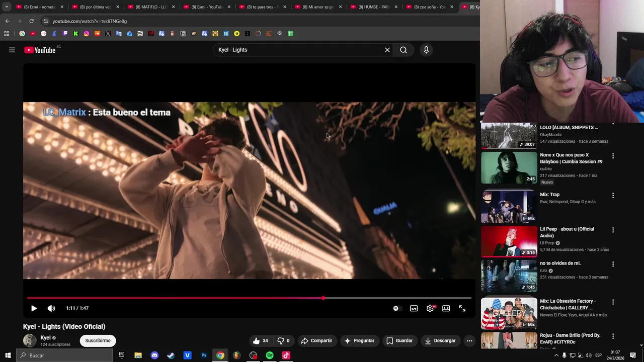Open the Google bookmark icon
Screen dimensions: 644x362
[x=22, y=34]
